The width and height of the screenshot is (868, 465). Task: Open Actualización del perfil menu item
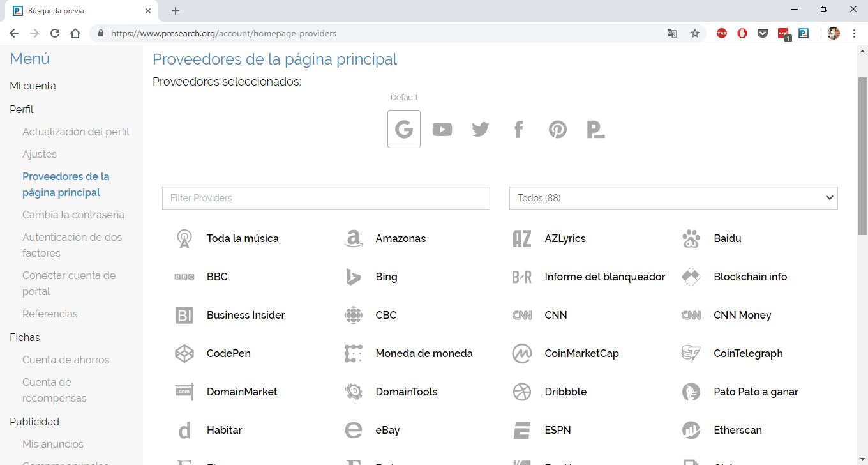point(76,132)
